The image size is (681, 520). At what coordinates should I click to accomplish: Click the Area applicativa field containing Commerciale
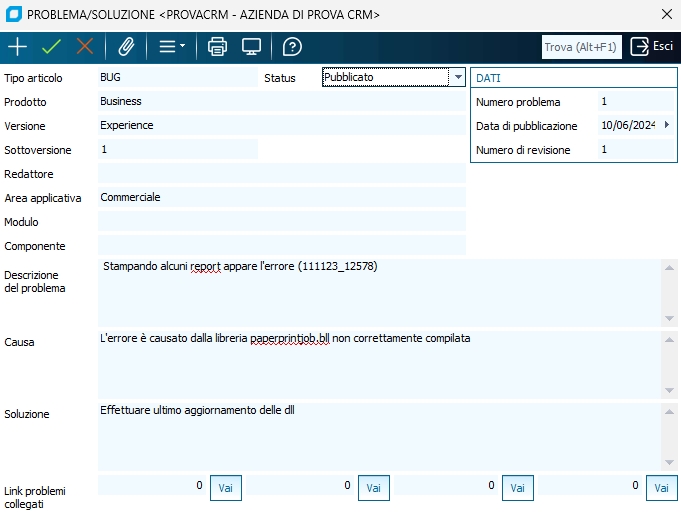point(282,197)
